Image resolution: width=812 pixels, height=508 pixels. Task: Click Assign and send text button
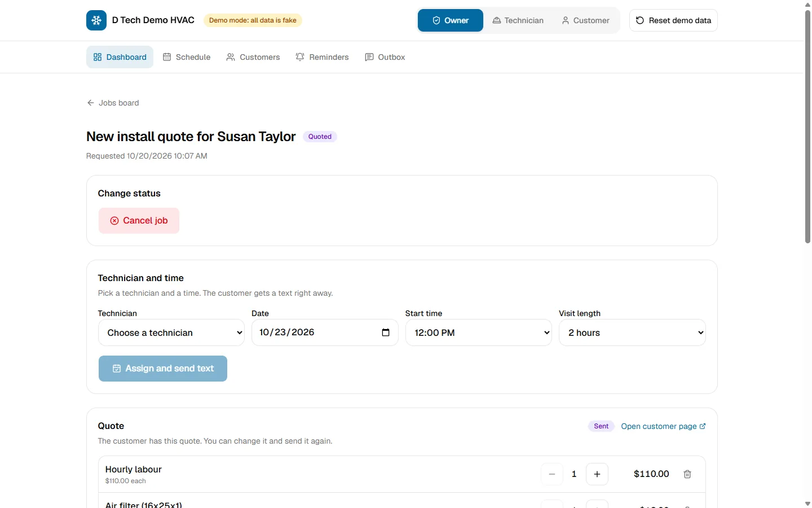click(x=163, y=369)
